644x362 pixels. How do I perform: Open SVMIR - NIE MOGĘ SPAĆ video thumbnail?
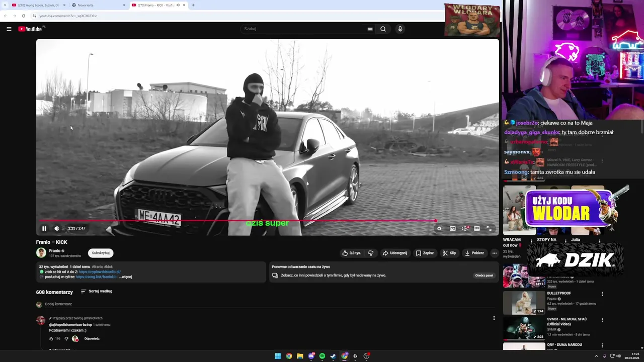pos(524,328)
